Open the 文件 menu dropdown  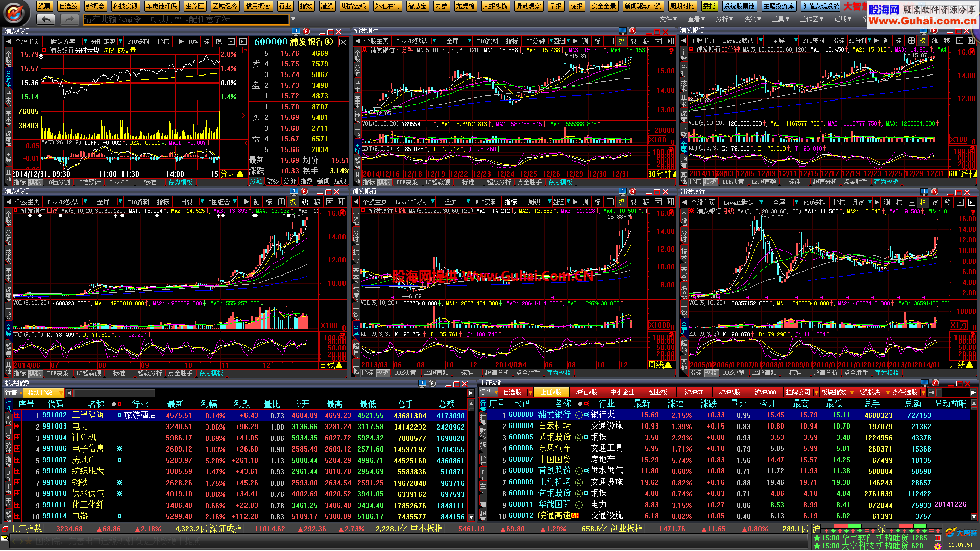[669, 19]
